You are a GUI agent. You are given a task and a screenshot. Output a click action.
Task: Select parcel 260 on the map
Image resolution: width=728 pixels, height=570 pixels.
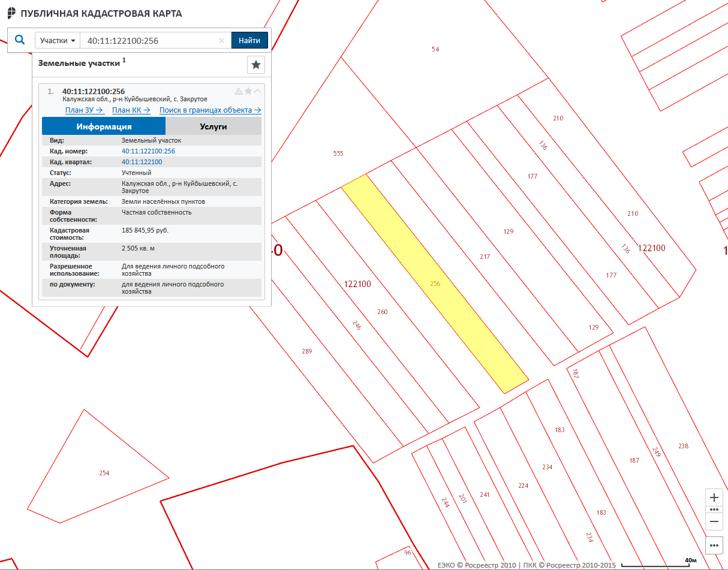pos(383,312)
